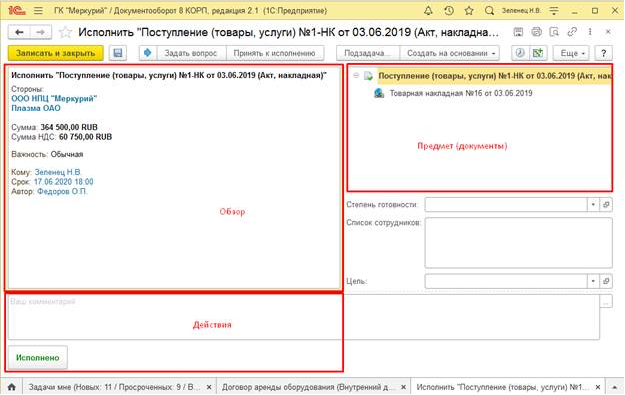Open the 1C logo menu
This screenshot has height=395, width=625.
(x=16, y=11)
